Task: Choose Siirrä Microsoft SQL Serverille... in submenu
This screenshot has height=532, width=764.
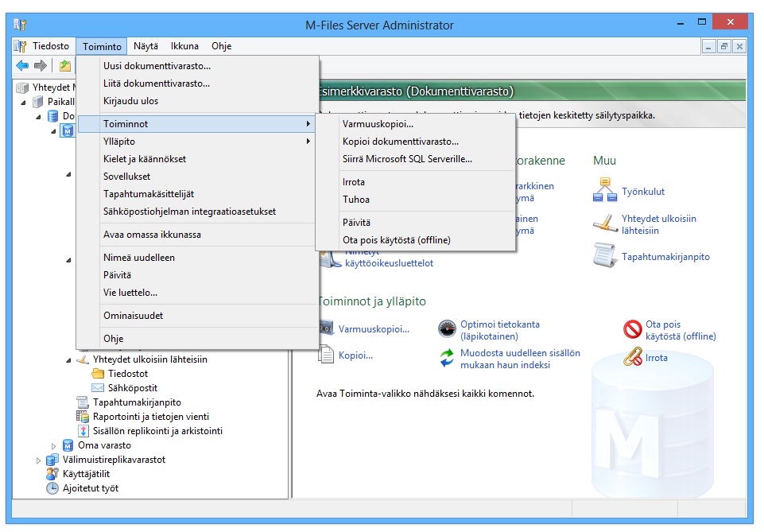Action: point(416,159)
